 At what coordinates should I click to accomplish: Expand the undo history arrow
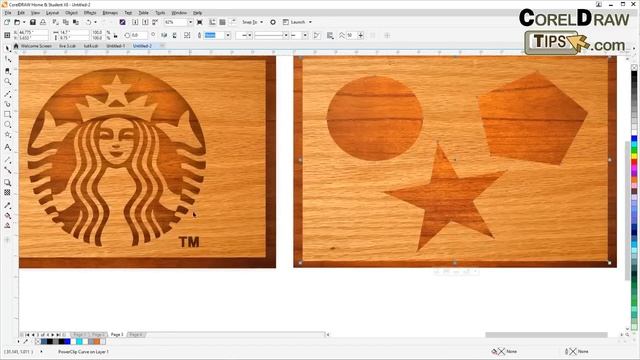(x=96, y=22)
